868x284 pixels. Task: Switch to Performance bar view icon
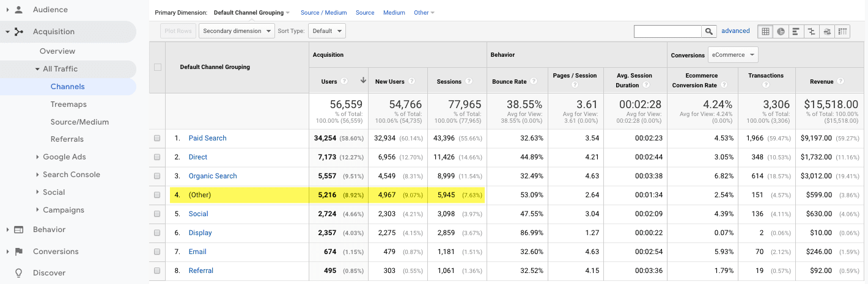[x=796, y=31]
